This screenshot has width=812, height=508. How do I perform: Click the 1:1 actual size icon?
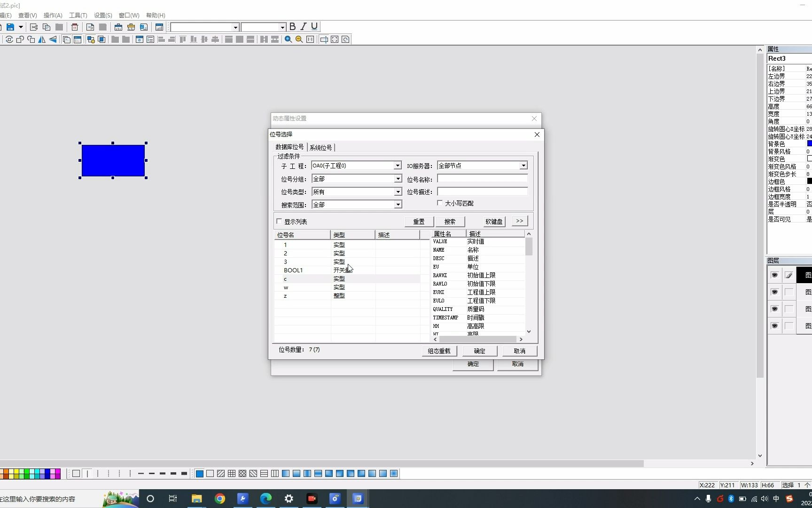coord(310,40)
